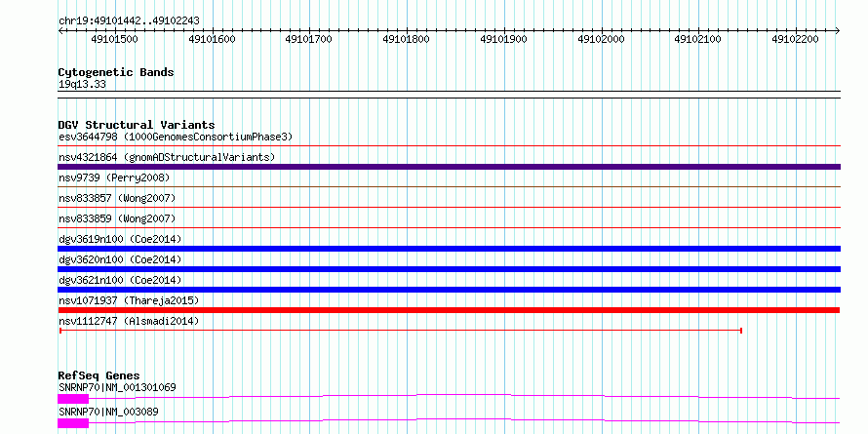This screenshot has height=434, width=868.
Task: Open SNRNP70|NM_003089 transcript label
Action: (108, 412)
